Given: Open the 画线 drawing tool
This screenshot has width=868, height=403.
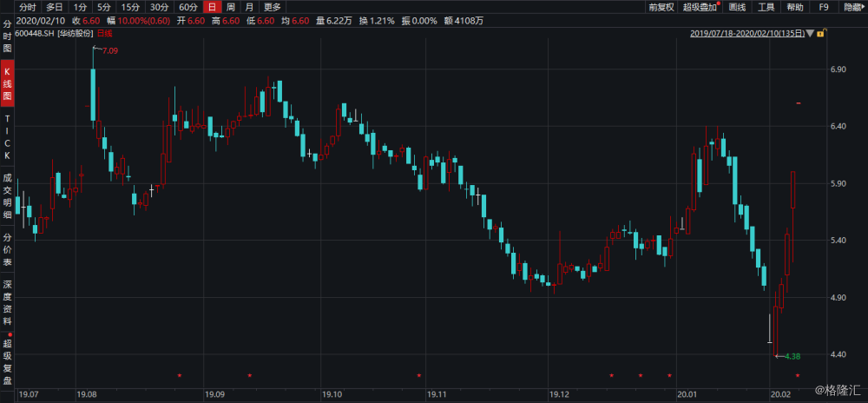Looking at the screenshot, I should click(737, 7).
